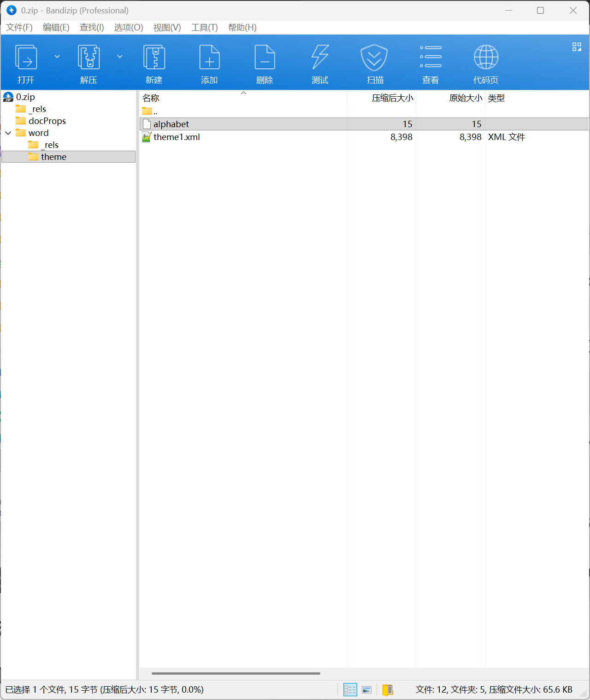Open the dropdown arrow beside Open (打开)
Image resolution: width=590 pixels, height=700 pixels.
pyautogui.click(x=57, y=57)
